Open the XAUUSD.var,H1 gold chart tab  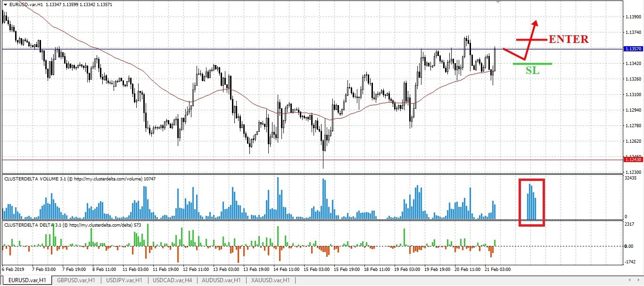coord(270,280)
